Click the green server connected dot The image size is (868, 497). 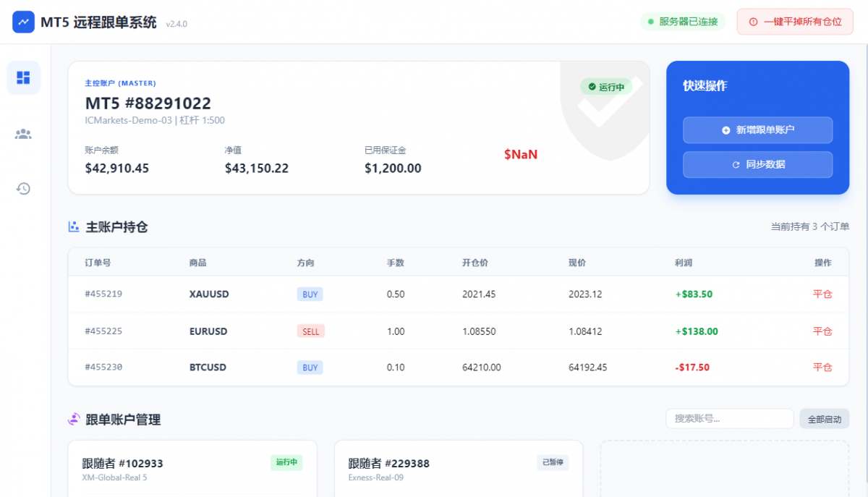pyautogui.click(x=650, y=22)
